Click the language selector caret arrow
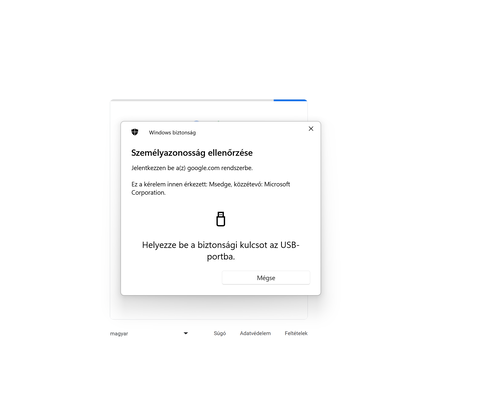480x415 pixels. (x=186, y=333)
